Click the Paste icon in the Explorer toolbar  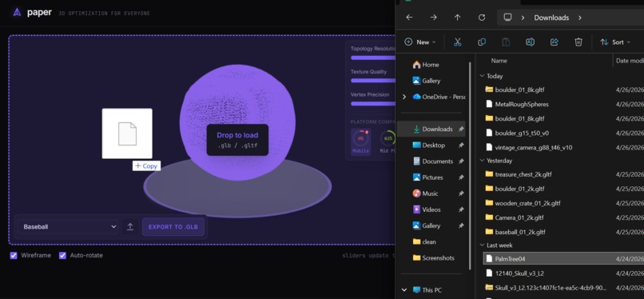506,42
